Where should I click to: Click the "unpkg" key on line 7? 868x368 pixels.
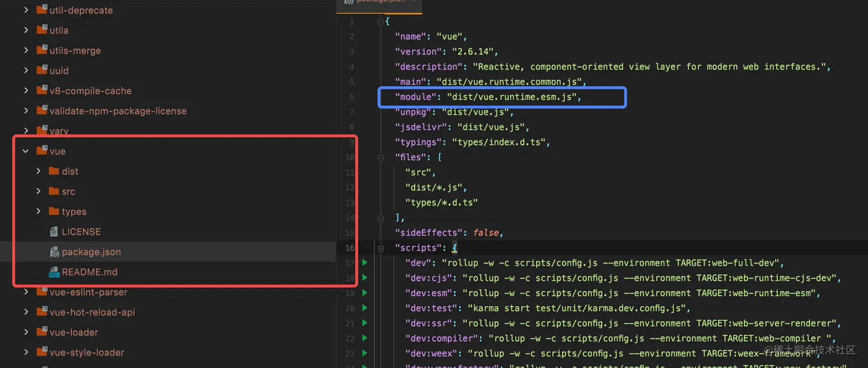(412, 112)
